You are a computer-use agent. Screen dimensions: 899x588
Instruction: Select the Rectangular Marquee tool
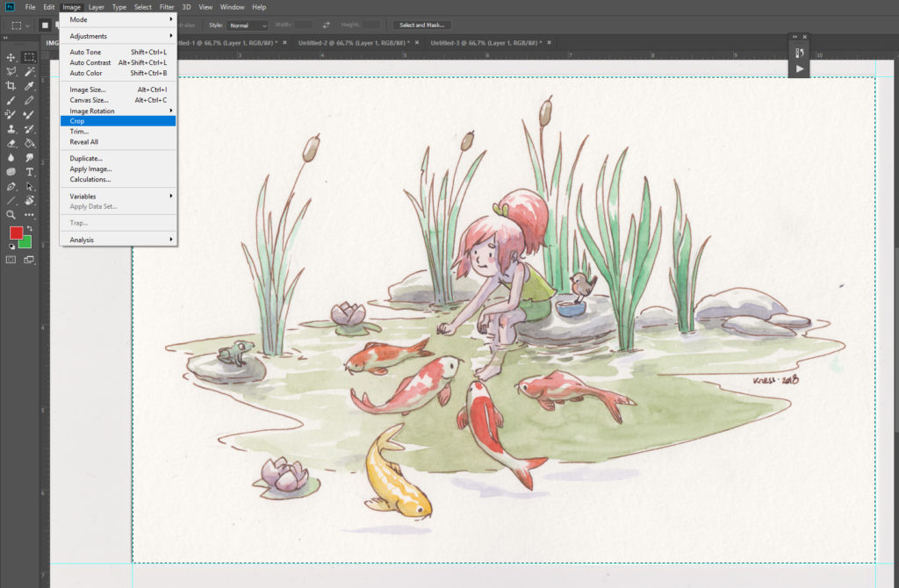[29, 57]
